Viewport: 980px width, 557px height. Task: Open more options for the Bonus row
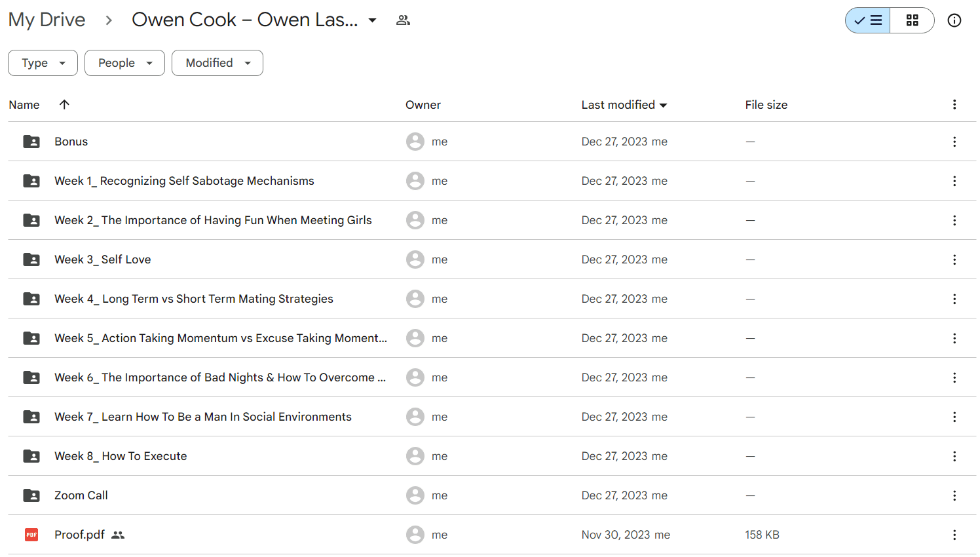(x=954, y=142)
